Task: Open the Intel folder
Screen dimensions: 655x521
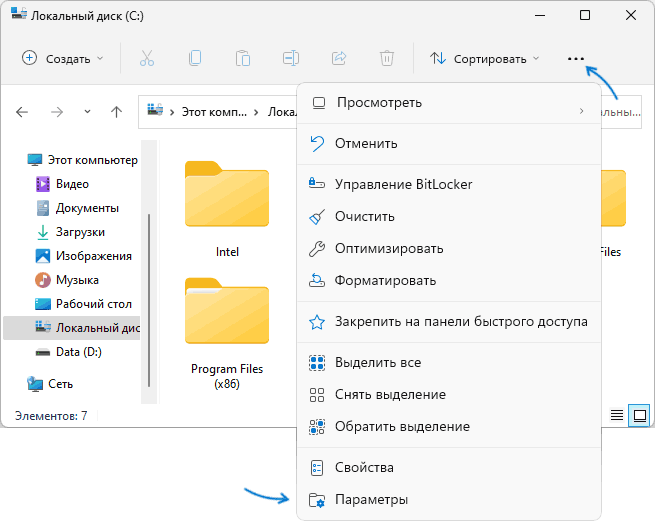Action: [x=227, y=209]
